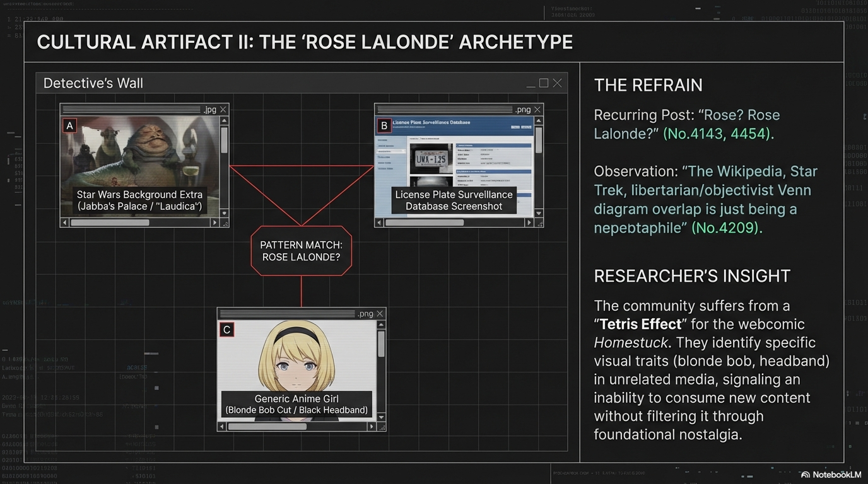Click the 'PATTERN MATCH: ROSE LALONDE?' node
This screenshot has width=868, height=484.
click(x=301, y=251)
